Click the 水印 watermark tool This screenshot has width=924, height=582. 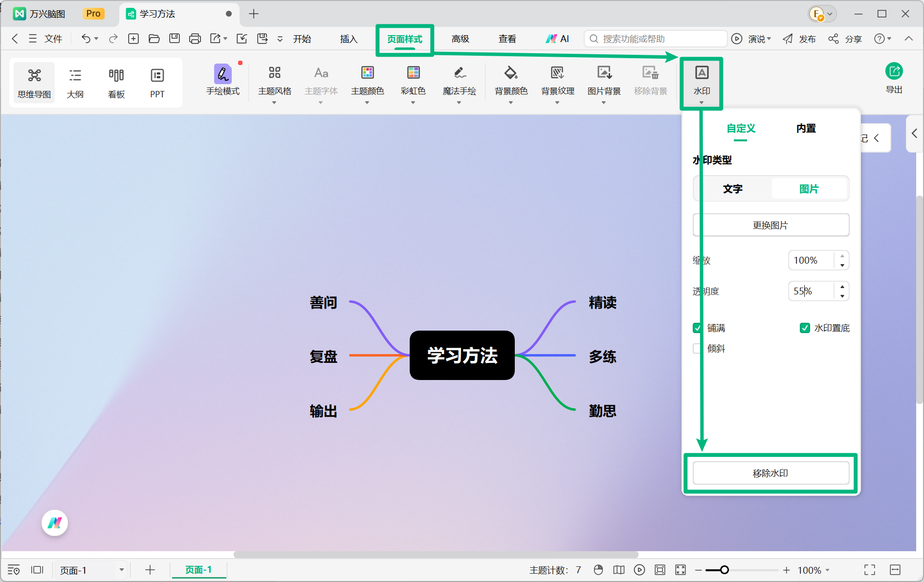coord(702,83)
